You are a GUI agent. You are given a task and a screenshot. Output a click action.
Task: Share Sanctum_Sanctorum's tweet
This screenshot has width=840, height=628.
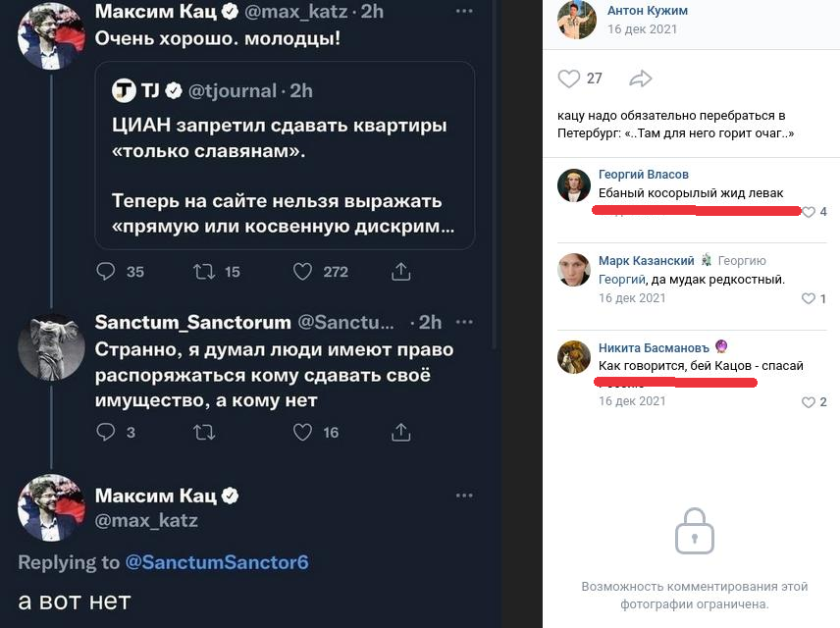tap(400, 432)
